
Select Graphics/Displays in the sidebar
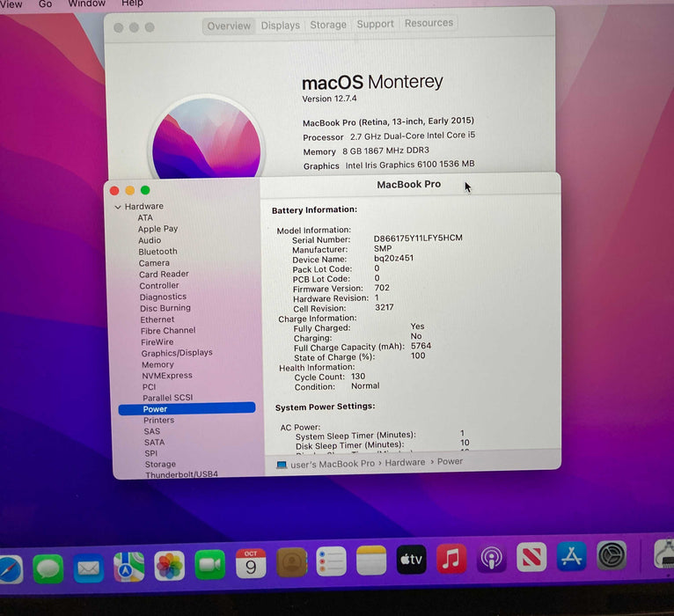177,353
